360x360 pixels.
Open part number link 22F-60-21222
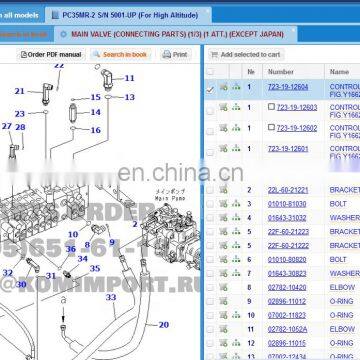[x=288, y=245]
